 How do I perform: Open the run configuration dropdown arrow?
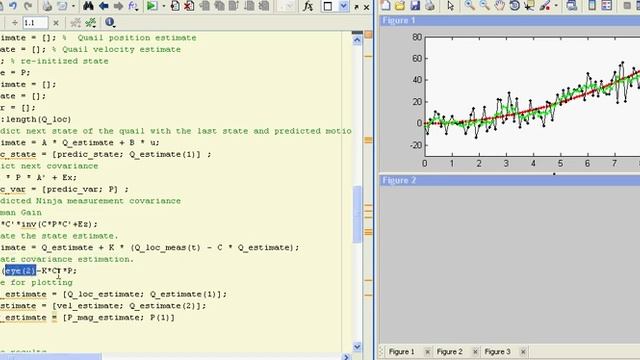coord(164,6)
